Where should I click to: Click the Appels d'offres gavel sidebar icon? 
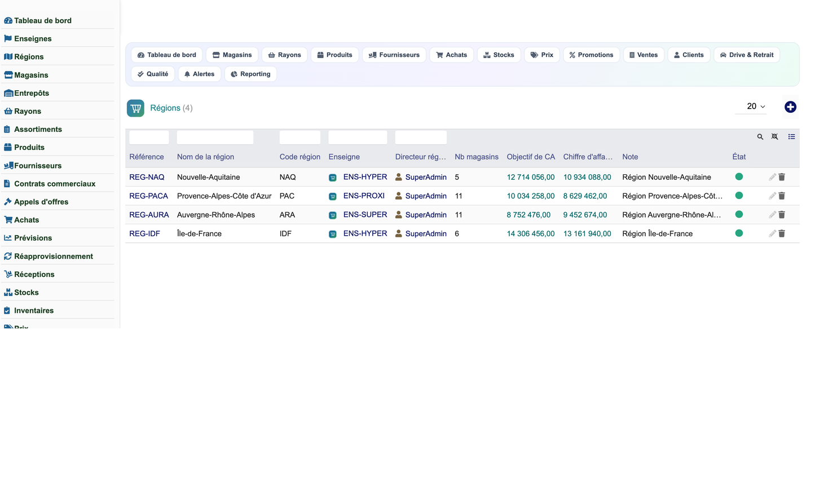click(x=8, y=202)
